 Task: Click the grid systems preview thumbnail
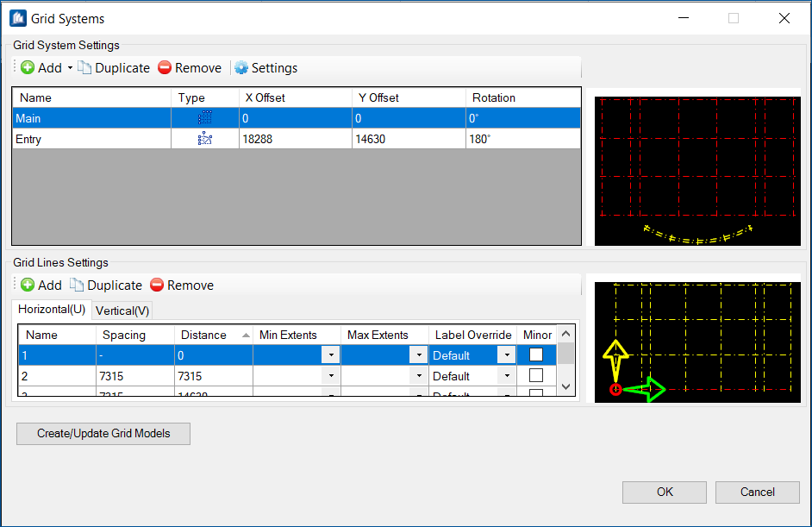click(x=697, y=171)
